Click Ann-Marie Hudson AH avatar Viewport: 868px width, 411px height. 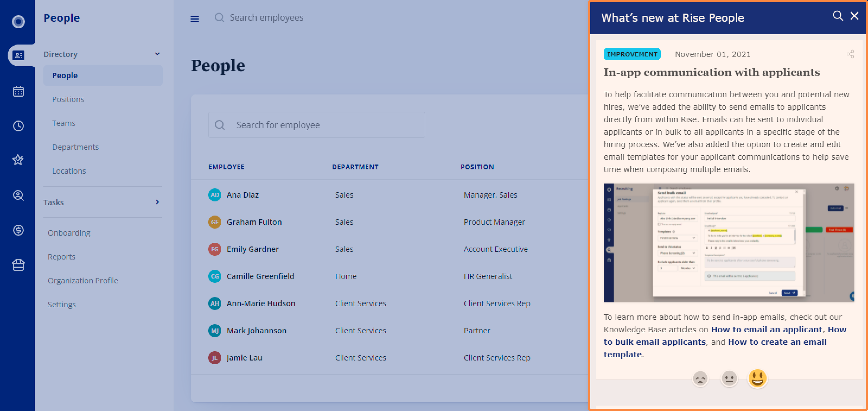(215, 303)
